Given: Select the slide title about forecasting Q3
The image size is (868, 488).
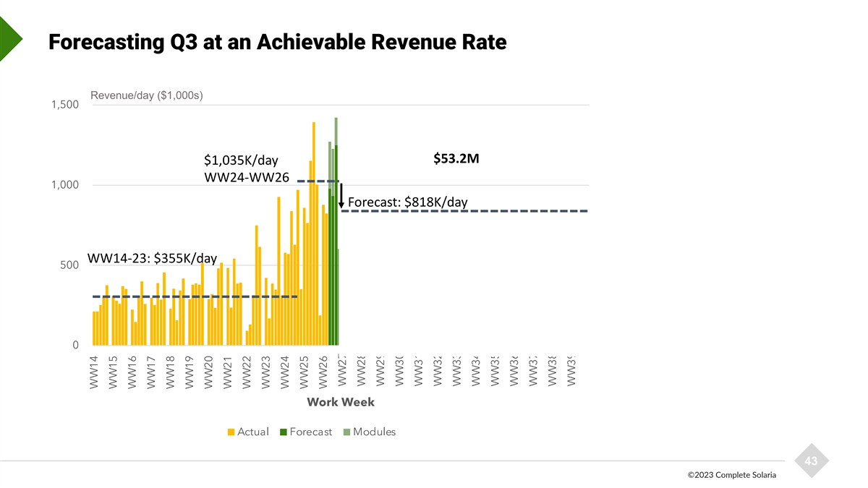Looking at the screenshot, I should (277, 43).
